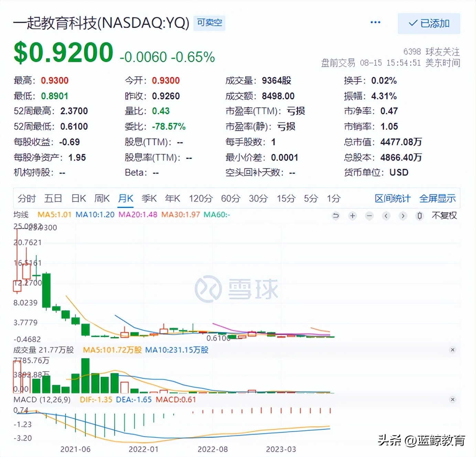The image size is (476, 457).
Task: Zoom out of the chart using the minus icon
Action: [x=369, y=216]
